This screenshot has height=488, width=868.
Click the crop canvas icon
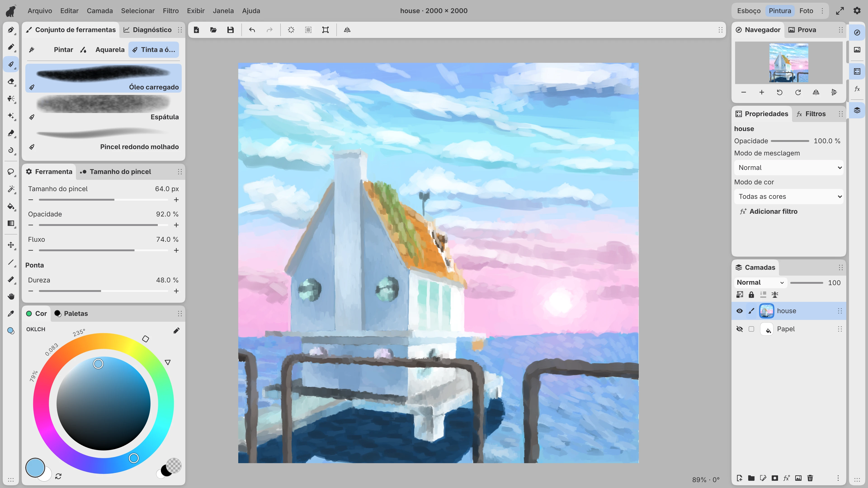coord(325,30)
